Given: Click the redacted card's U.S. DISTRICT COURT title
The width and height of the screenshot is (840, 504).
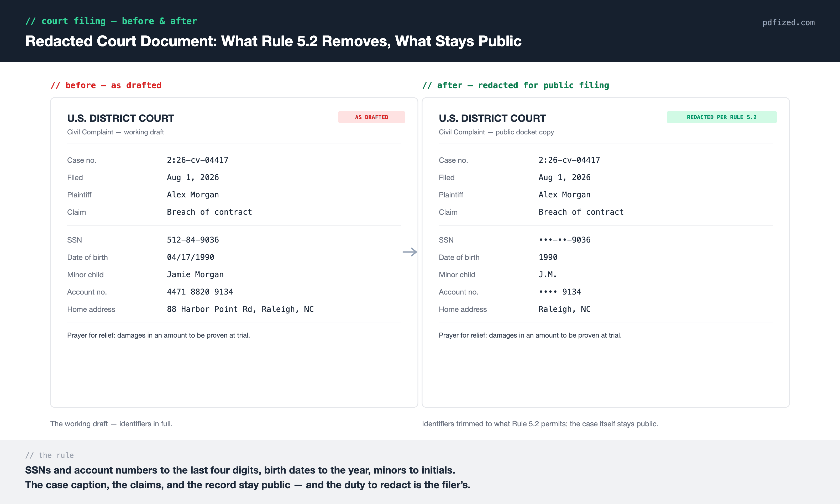Looking at the screenshot, I should 492,118.
